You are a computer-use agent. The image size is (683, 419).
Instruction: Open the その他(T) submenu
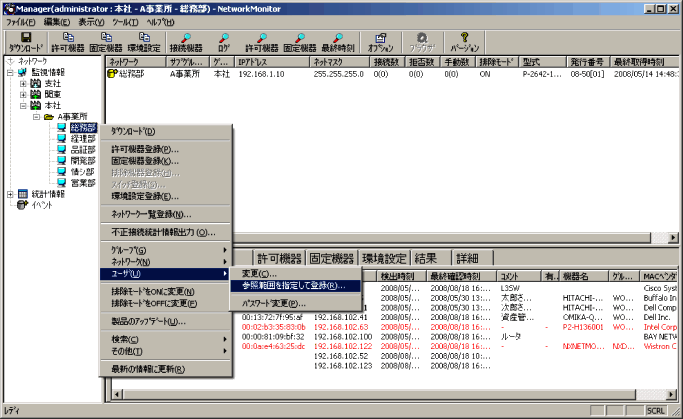(x=166, y=351)
